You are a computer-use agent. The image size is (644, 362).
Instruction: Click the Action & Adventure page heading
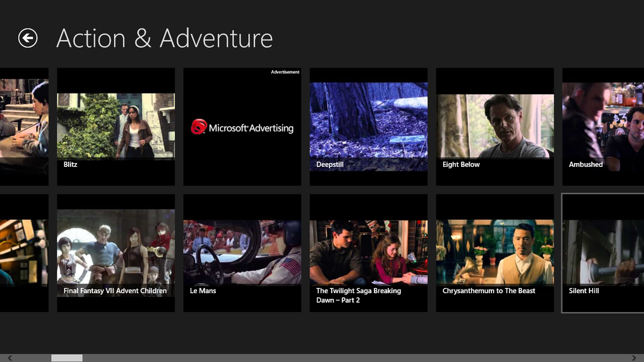click(x=164, y=39)
